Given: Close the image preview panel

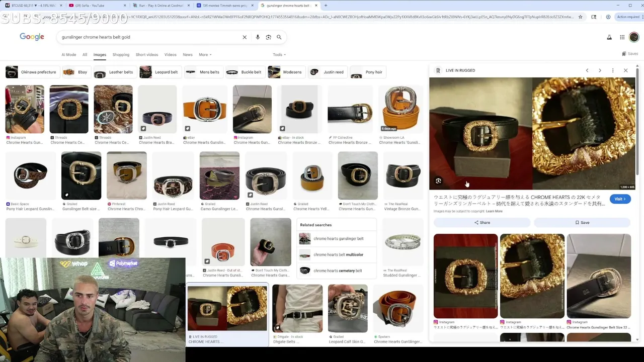Looking at the screenshot, I should (626, 70).
